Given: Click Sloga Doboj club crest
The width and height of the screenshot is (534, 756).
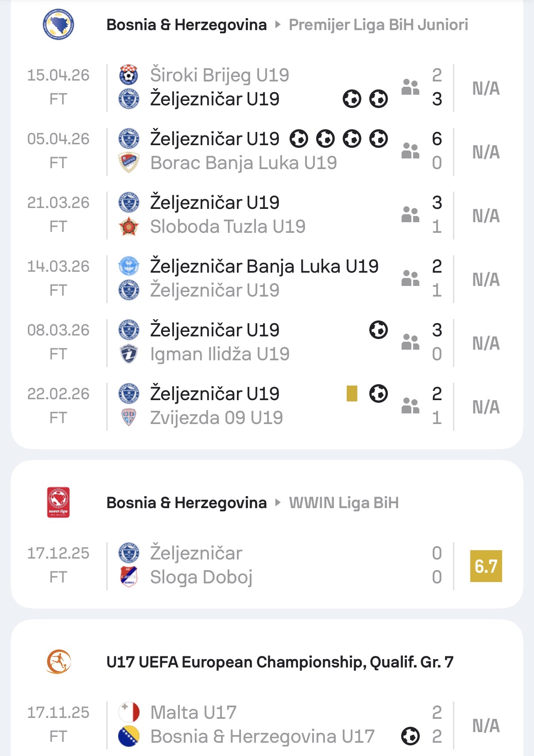Looking at the screenshot, I should click(129, 577).
